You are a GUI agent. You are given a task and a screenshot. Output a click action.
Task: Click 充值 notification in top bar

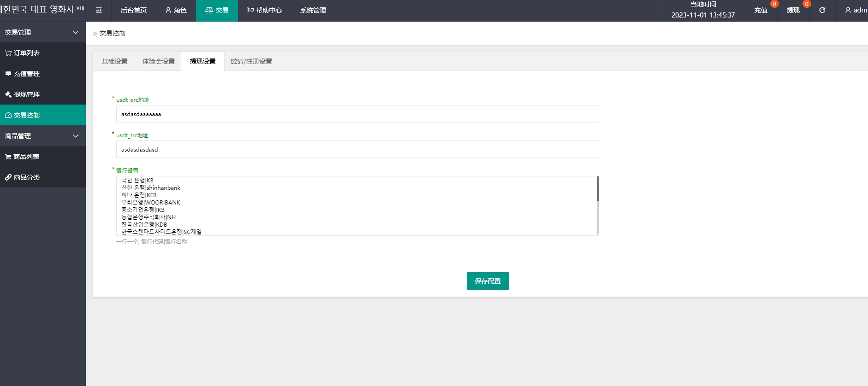(761, 10)
